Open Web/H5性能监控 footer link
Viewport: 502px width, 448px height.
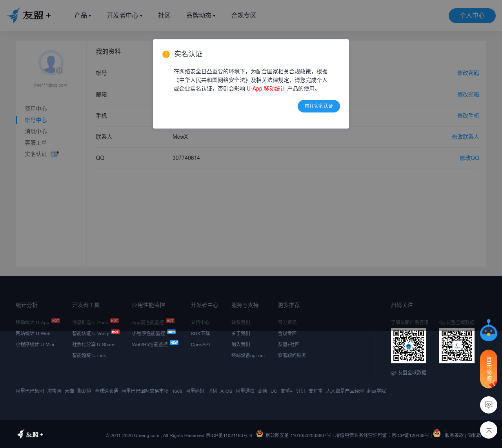click(150, 344)
